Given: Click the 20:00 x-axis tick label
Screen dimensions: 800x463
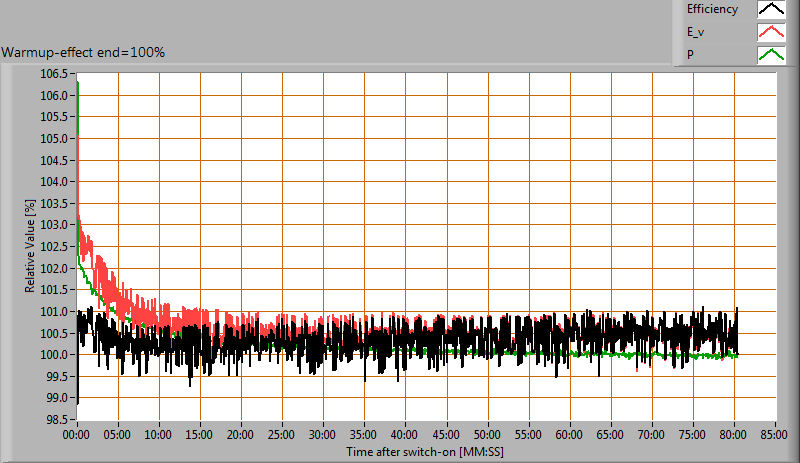Looking at the screenshot, I should 241,437.
